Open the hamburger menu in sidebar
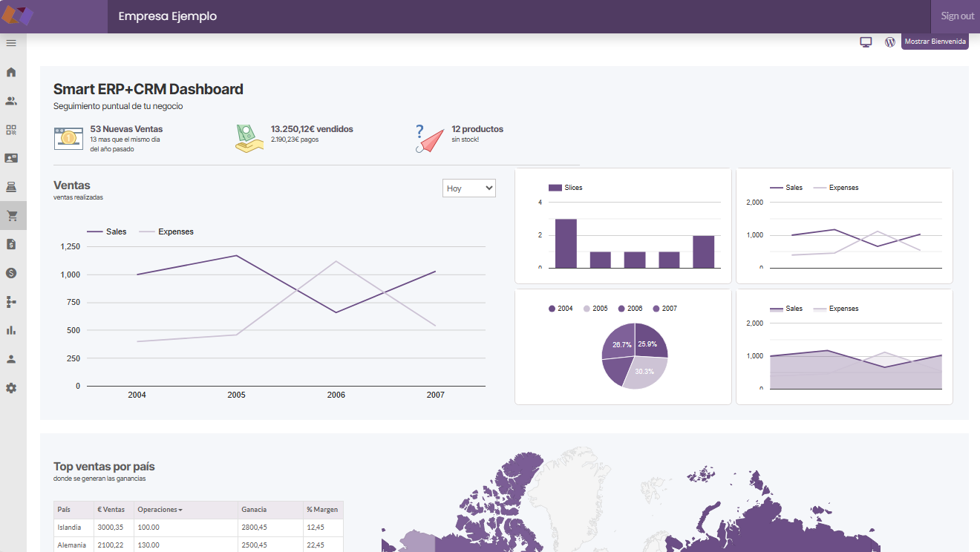The height and width of the screenshot is (552, 980). [11, 43]
